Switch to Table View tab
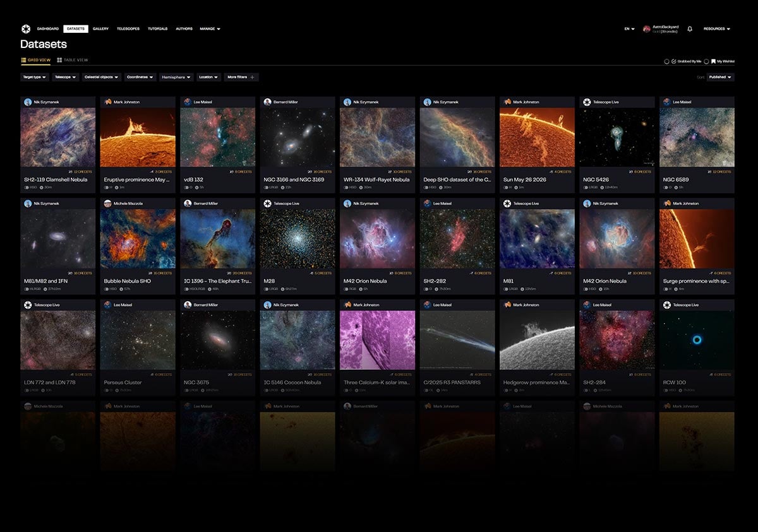The width and height of the screenshot is (758, 532). coord(72,60)
